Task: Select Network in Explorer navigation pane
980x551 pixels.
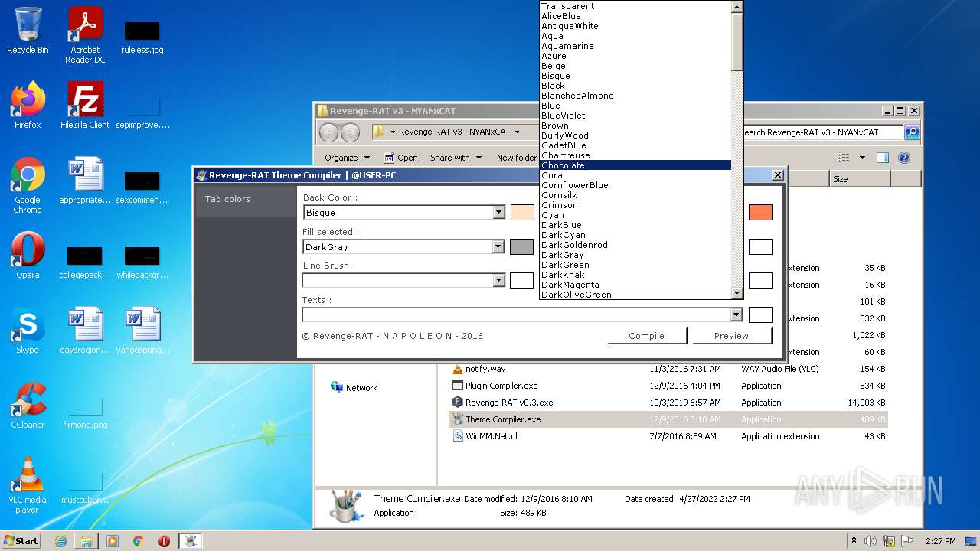Action: (354, 388)
